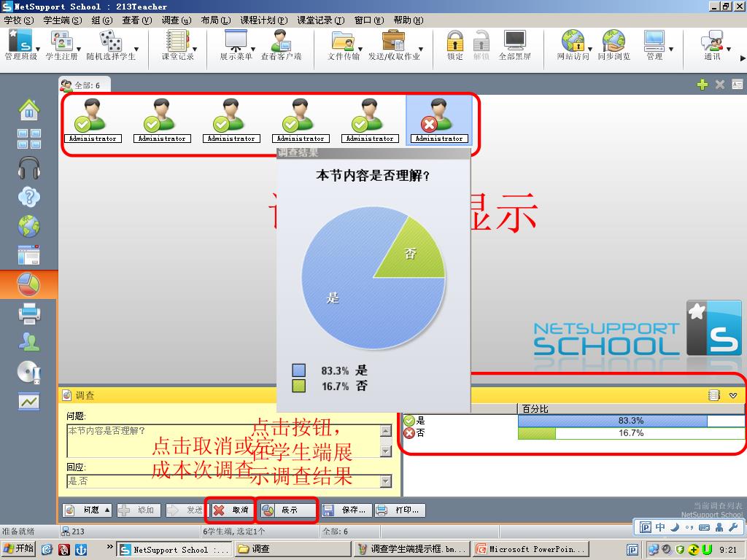Click the 保存... button
The image size is (747, 560).
click(345, 510)
